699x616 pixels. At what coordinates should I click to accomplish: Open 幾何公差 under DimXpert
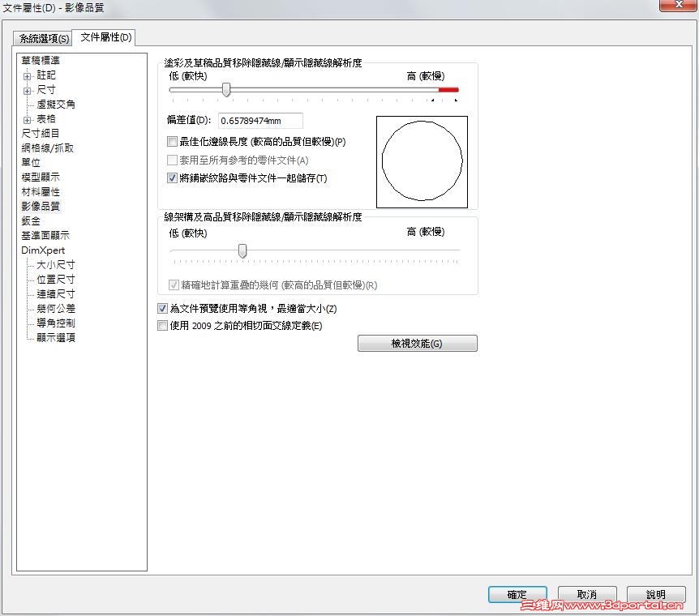click(x=56, y=309)
